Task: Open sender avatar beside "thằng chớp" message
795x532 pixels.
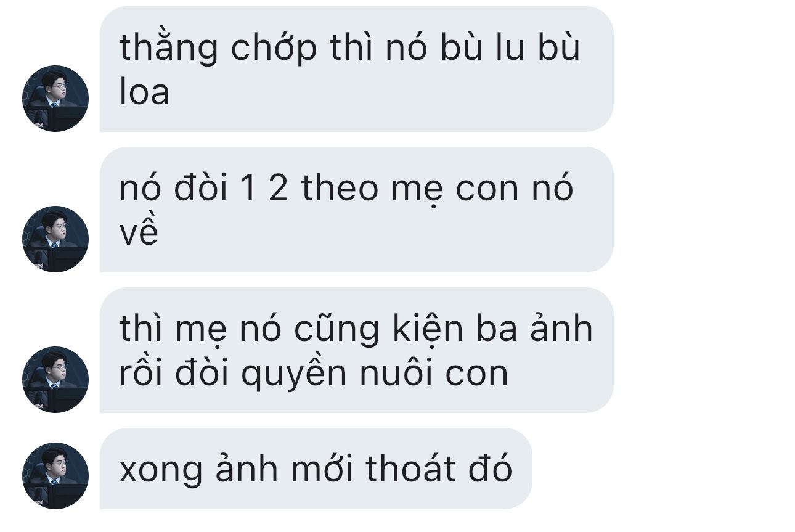Action: (x=55, y=99)
